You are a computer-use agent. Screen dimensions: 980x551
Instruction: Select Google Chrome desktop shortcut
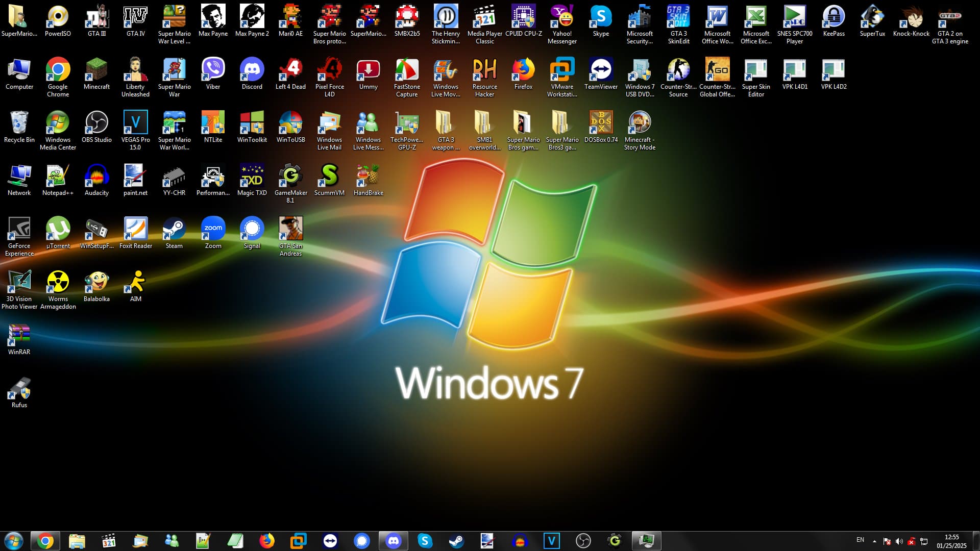(x=58, y=78)
